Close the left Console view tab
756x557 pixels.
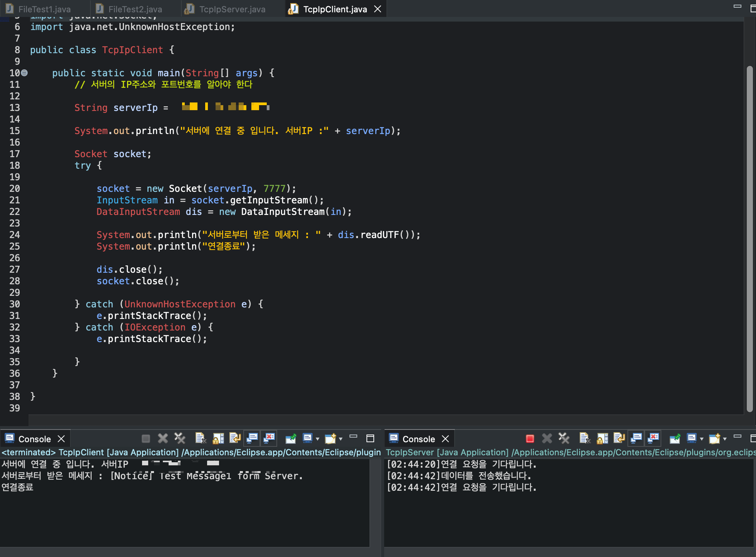click(61, 439)
